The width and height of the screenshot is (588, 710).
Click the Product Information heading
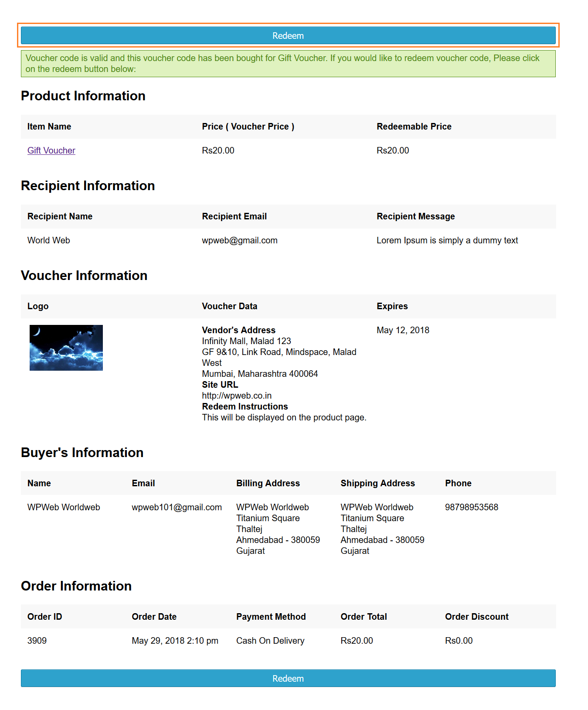(x=83, y=96)
